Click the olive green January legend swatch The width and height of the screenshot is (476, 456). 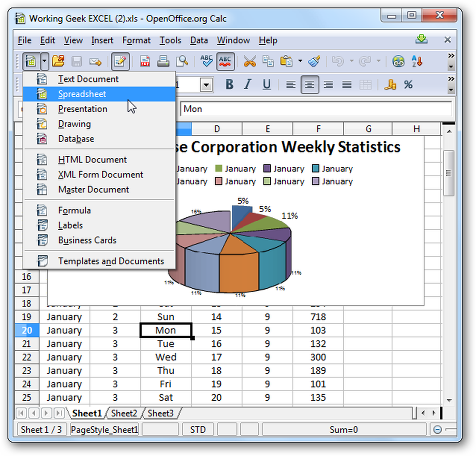[218, 169]
